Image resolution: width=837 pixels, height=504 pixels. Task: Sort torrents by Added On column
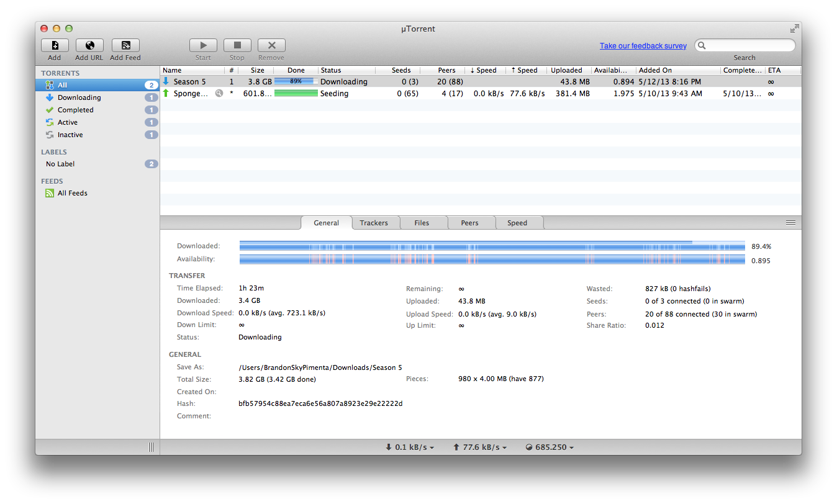[x=678, y=70]
